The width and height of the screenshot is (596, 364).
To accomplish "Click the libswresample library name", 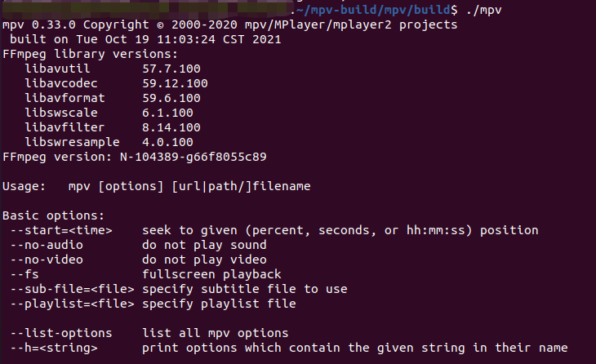I will [72, 142].
